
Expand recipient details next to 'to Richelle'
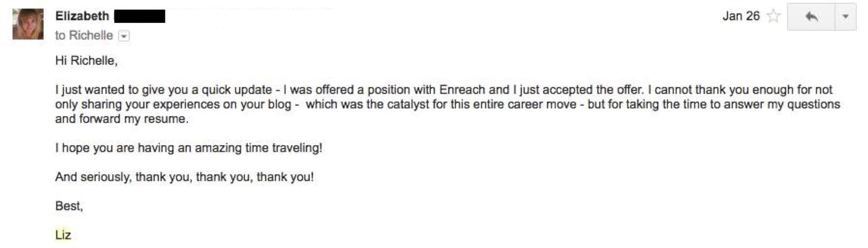[x=124, y=36]
